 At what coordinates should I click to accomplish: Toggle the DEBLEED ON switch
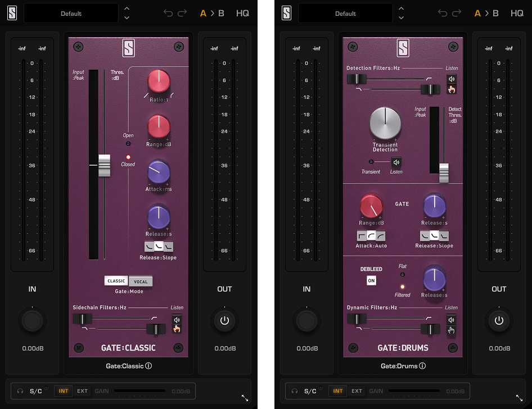tap(371, 280)
